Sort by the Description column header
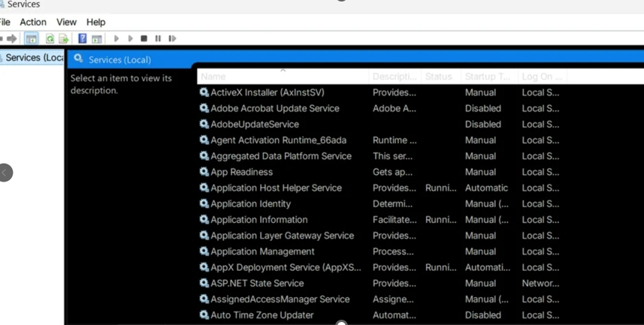Viewport: 644px width, 325px height. point(395,77)
